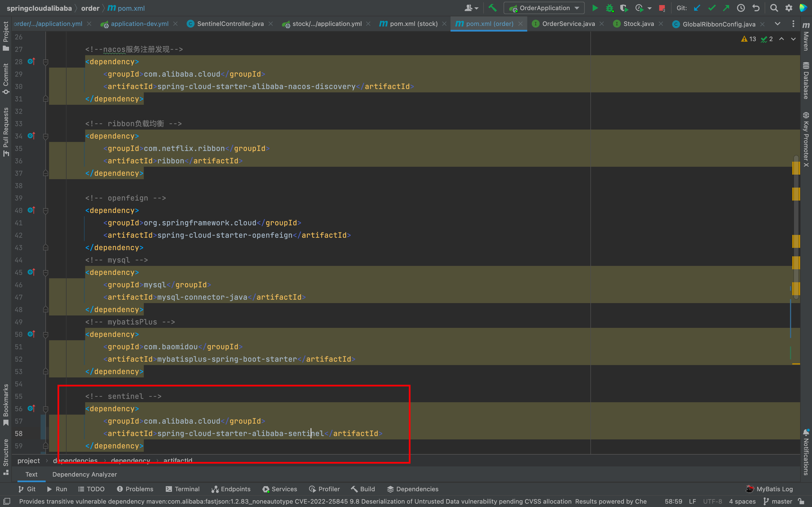Image resolution: width=812 pixels, height=507 pixels.
Task: Switch to the OrderService.java tab
Action: coord(568,24)
